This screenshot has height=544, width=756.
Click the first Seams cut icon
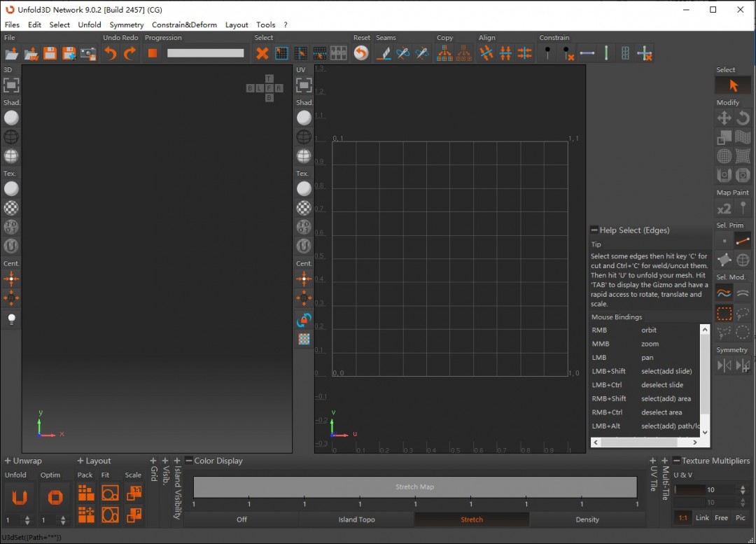pos(384,53)
